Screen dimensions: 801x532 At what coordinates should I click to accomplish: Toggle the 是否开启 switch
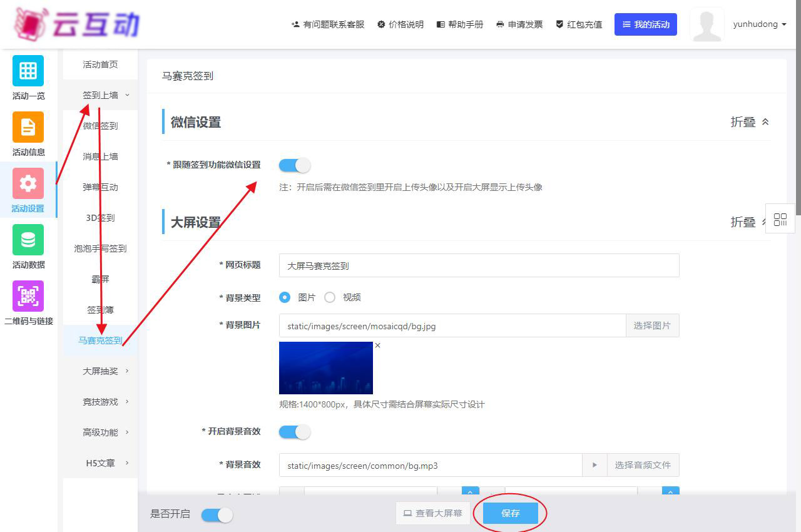click(217, 514)
